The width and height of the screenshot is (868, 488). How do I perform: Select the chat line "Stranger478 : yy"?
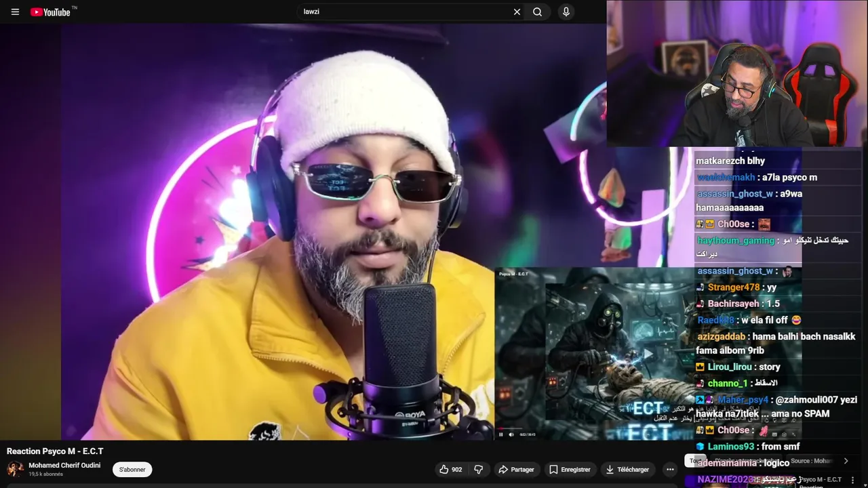coord(736,287)
